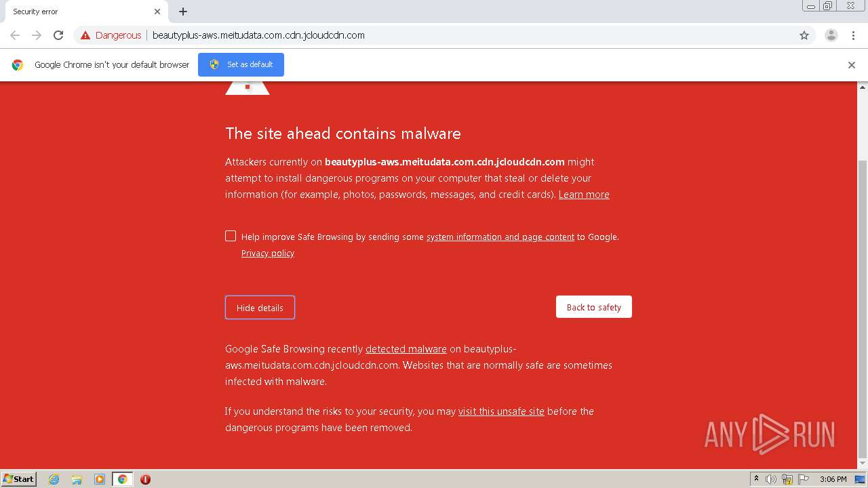Open system information and page content link
The image size is (868, 488).
coord(500,237)
